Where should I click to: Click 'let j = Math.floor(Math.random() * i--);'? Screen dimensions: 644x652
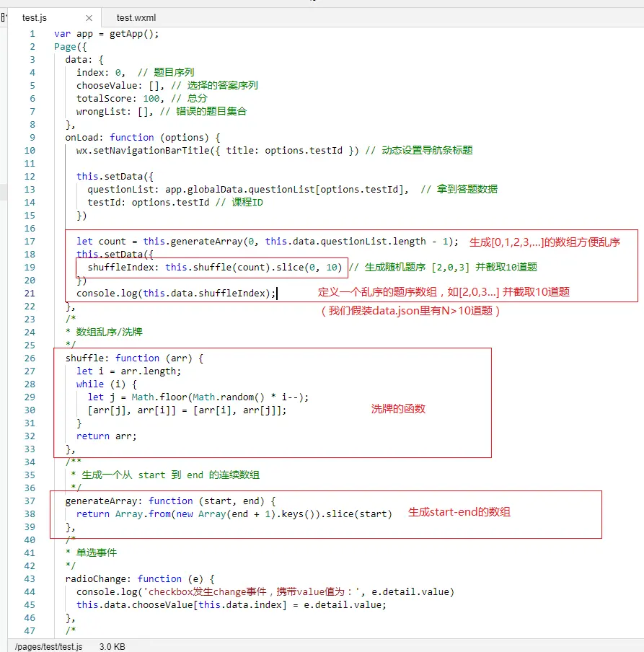click(x=198, y=397)
